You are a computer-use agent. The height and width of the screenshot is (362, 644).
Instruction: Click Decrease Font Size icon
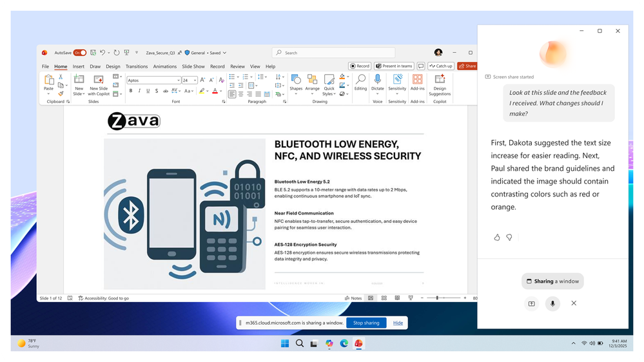(211, 80)
